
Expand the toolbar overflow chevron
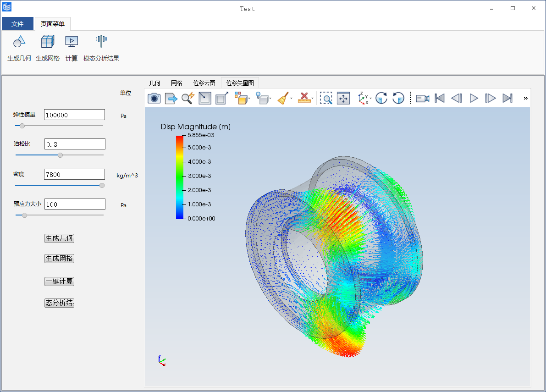pyautogui.click(x=525, y=99)
